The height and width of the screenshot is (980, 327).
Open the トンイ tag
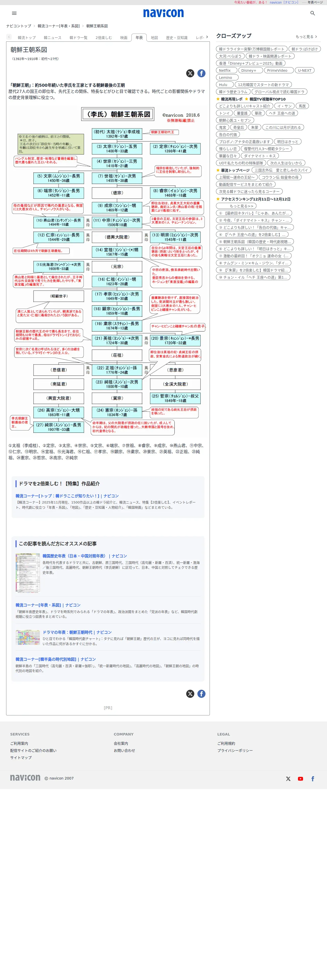(x=224, y=113)
